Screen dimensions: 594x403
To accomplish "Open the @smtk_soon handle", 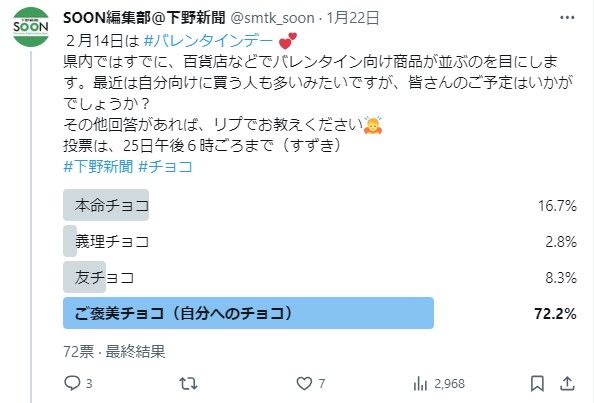I will [x=272, y=18].
